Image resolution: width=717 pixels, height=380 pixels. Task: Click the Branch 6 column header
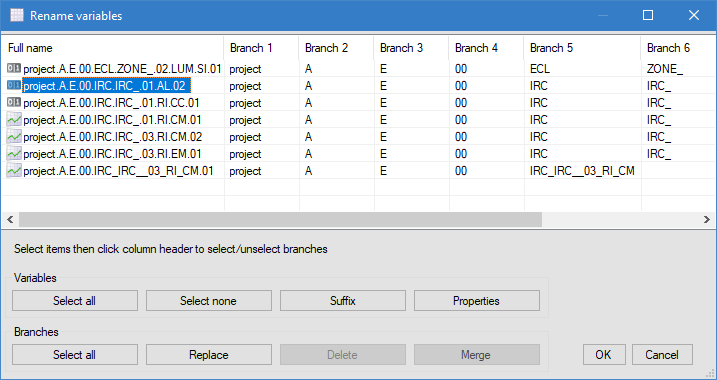[x=679, y=48]
